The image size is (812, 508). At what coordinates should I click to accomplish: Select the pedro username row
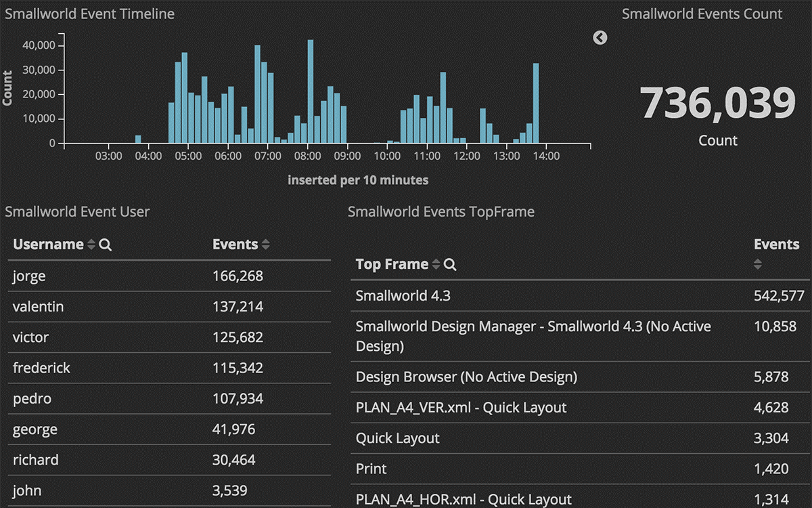pos(169,399)
